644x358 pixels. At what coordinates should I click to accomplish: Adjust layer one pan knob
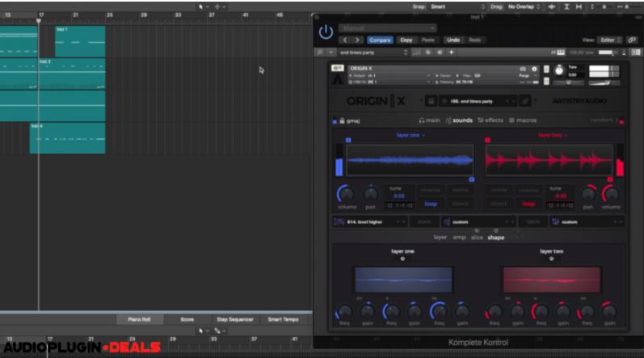click(370, 194)
